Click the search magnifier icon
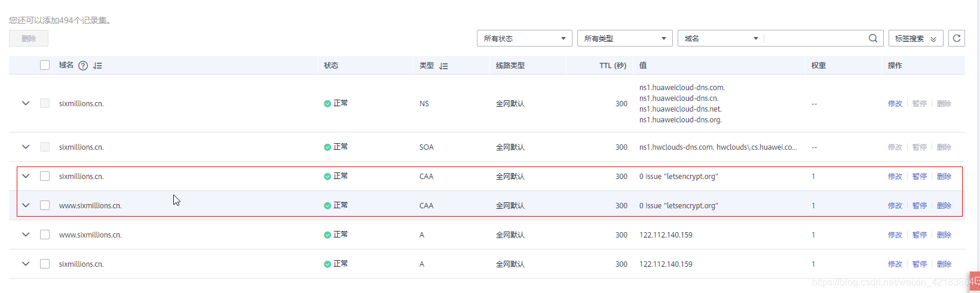This screenshot has width=980, height=293. (873, 38)
